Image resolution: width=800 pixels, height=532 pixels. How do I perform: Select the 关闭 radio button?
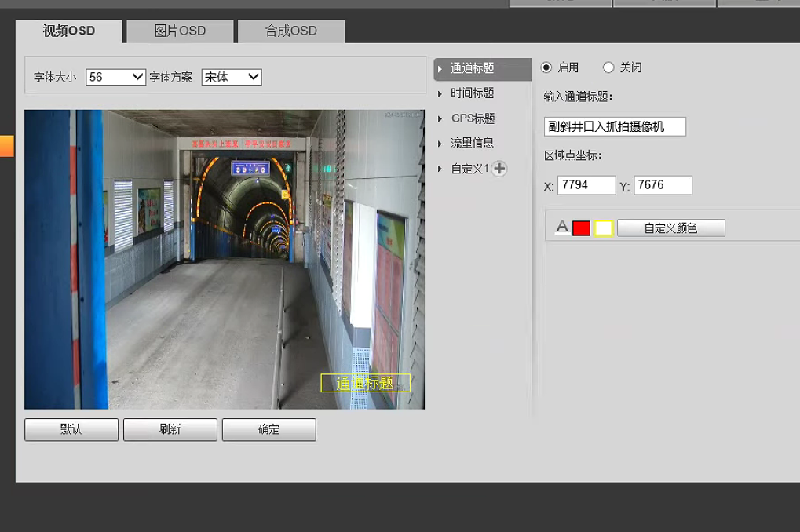tap(608, 67)
